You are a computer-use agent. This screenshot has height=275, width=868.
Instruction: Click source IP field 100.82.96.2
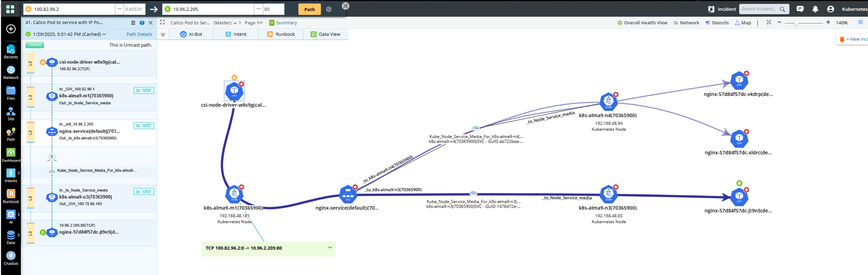coord(69,9)
